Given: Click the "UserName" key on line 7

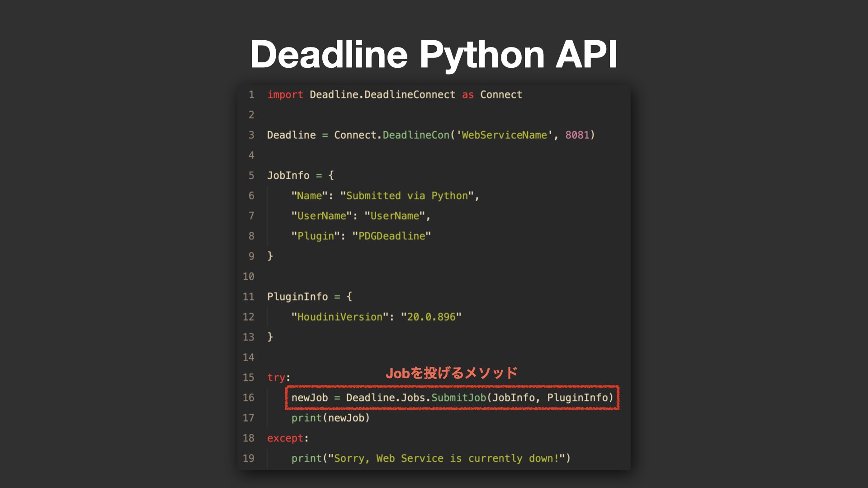Looking at the screenshot, I should pyautogui.click(x=321, y=216).
